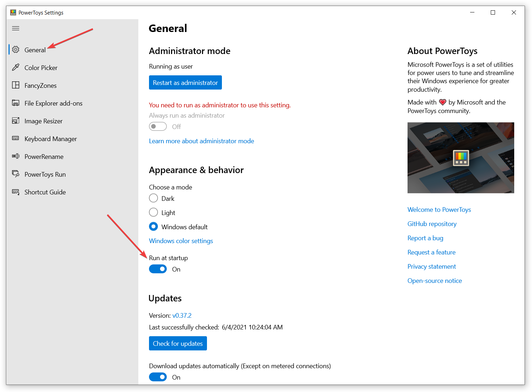This screenshot has height=392, width=532.
Task: Open Windows color settings link
Action: coord(181,241)
